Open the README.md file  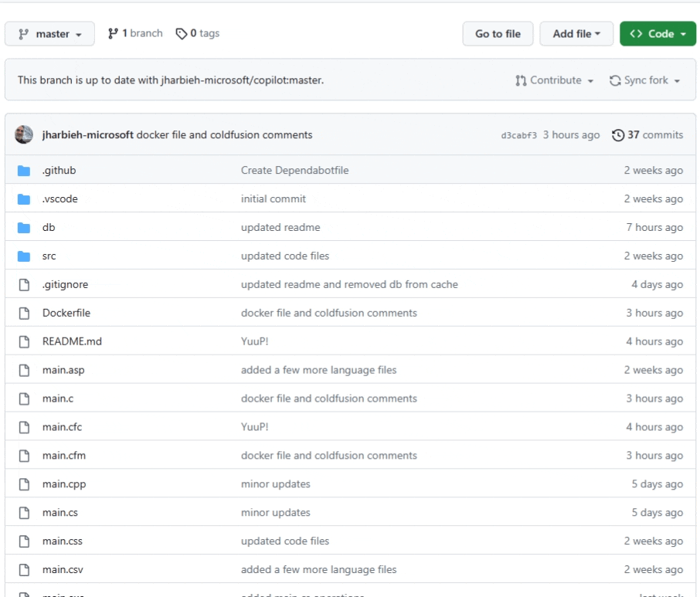[x=72, y=341]
